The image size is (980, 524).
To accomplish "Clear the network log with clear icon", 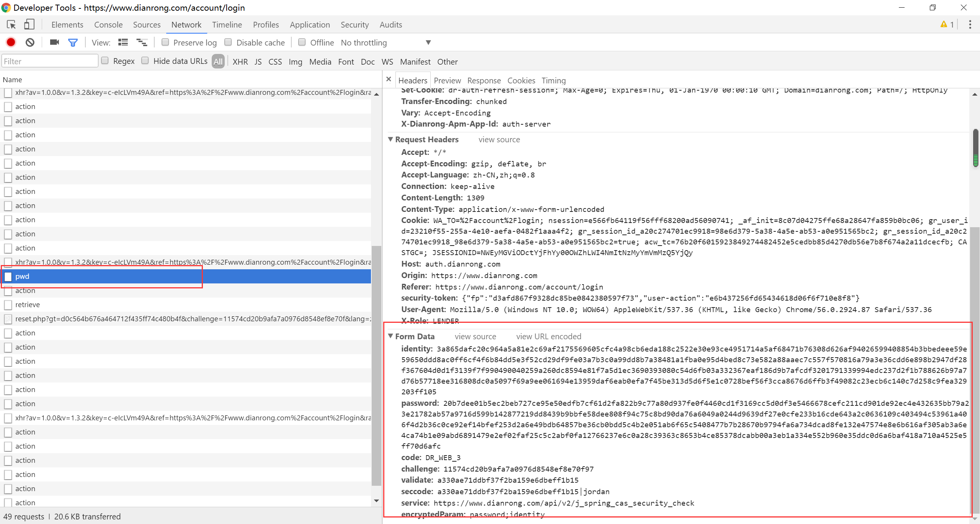I will point(30,42).
